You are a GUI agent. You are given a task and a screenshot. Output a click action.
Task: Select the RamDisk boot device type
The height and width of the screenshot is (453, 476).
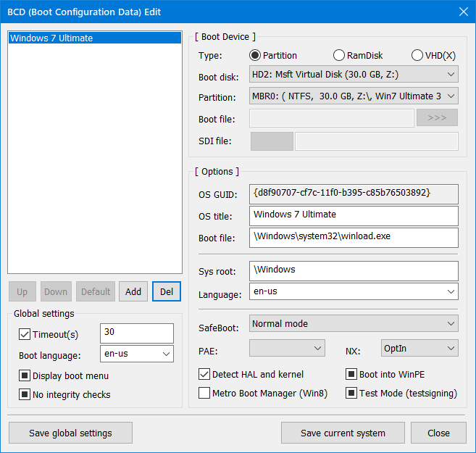point(339,56)
